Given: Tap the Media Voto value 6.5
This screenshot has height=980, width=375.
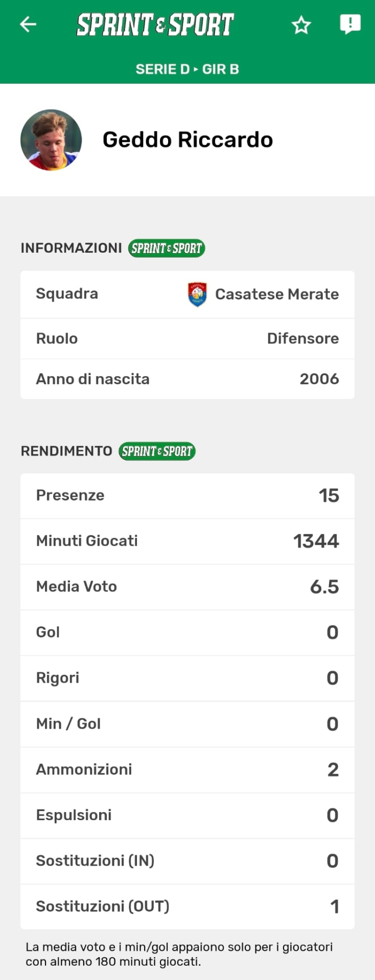Looking at the screenshot, I should pos(324,587).
